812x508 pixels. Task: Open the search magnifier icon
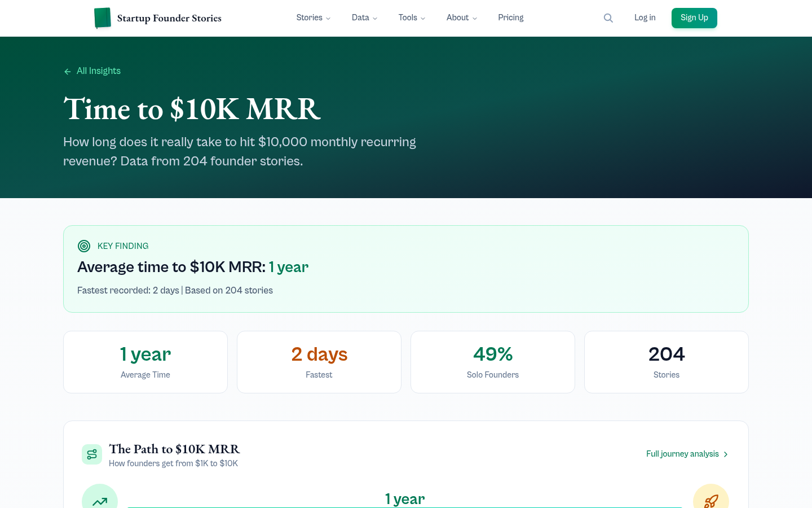tap(608, 17)
